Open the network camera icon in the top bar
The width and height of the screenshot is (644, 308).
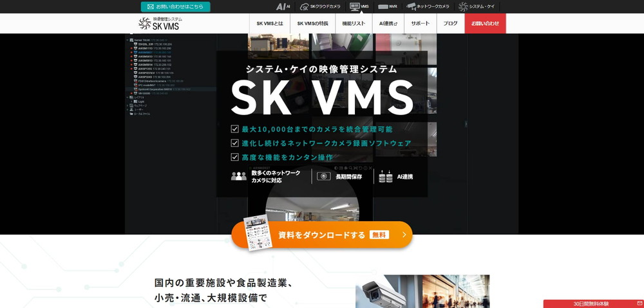[411, 6]
